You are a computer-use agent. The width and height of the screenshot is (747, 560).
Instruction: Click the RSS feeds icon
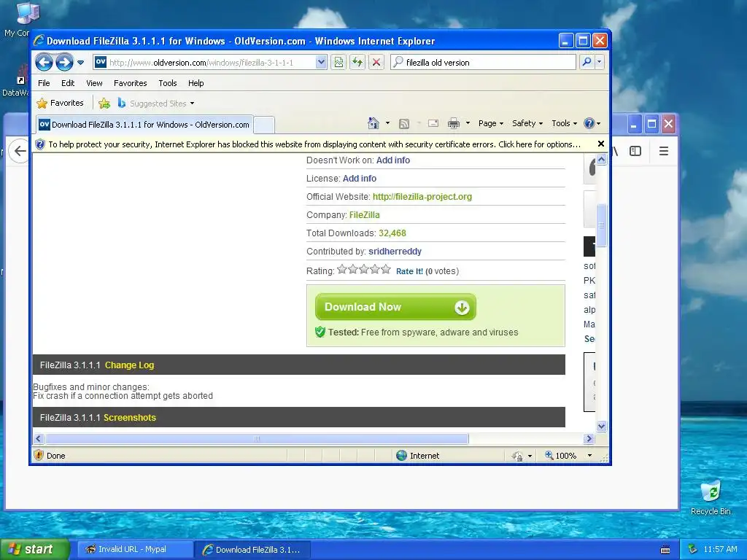point(404,124)
